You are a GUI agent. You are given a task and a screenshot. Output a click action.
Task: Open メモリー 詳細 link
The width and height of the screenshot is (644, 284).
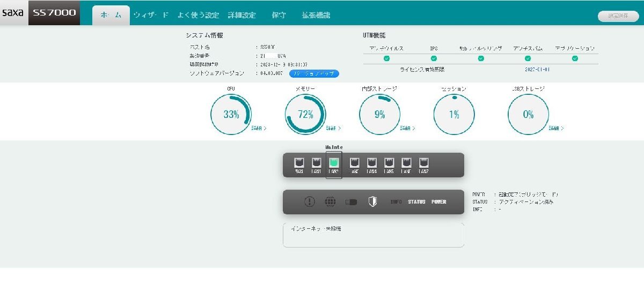pos(333,129)
